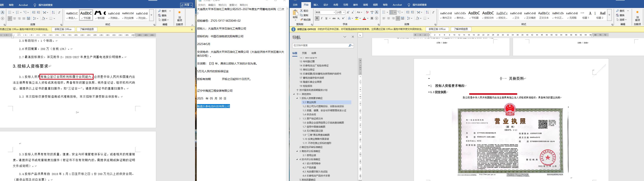Collapse the 十一 其他资料 tree node
644x181 pixels.
(294, 94)
